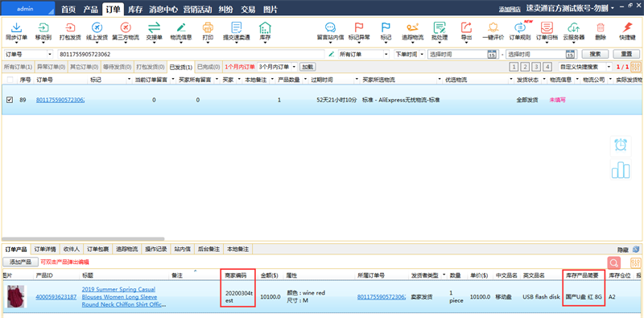
Task: Click the 删除 trash delete icon
Action: point(601,28)
